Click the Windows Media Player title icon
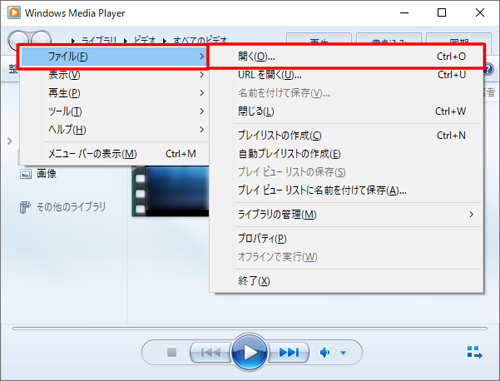 coord(14,13)
